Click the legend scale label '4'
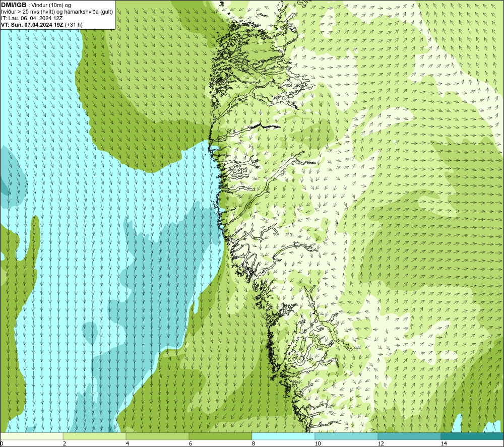This screenshot has height=447, width=504. point(128,443)
